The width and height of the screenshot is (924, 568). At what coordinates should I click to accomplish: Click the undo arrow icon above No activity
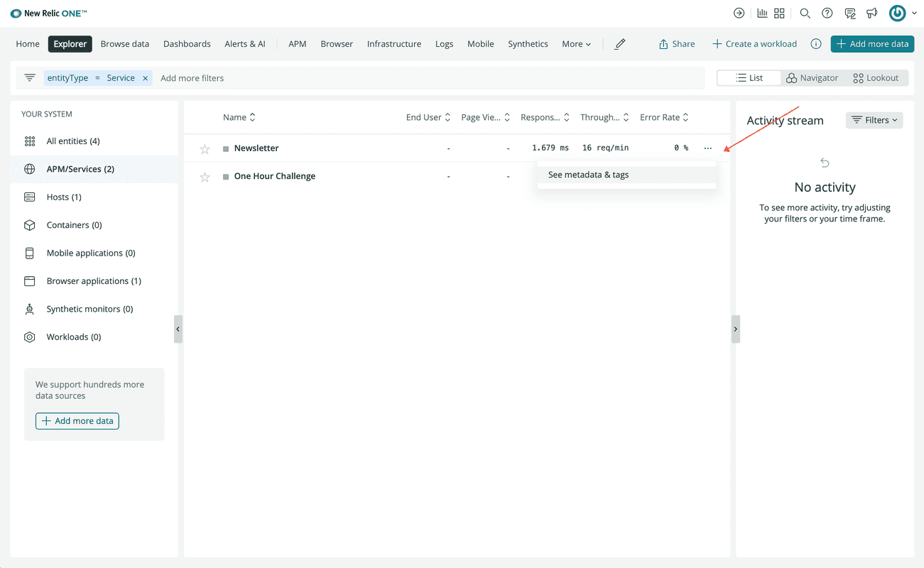coord(825,163)
